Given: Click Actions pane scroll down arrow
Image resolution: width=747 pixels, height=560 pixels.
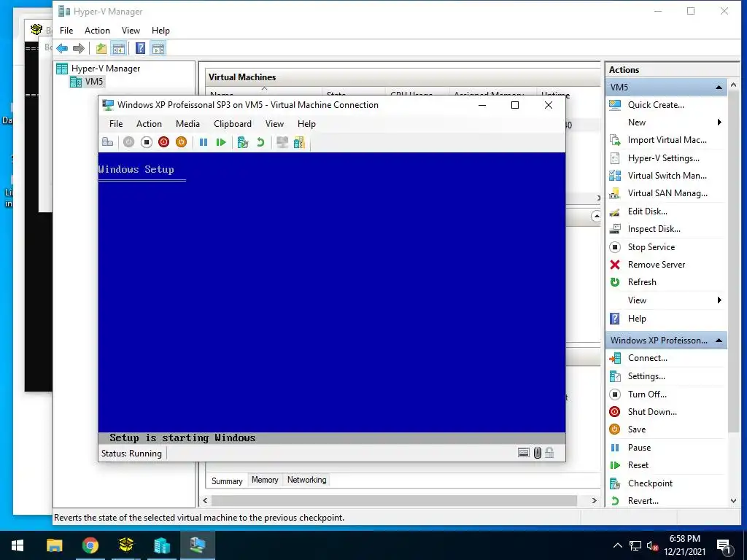Looking at the screenshot, I should 734,501.
